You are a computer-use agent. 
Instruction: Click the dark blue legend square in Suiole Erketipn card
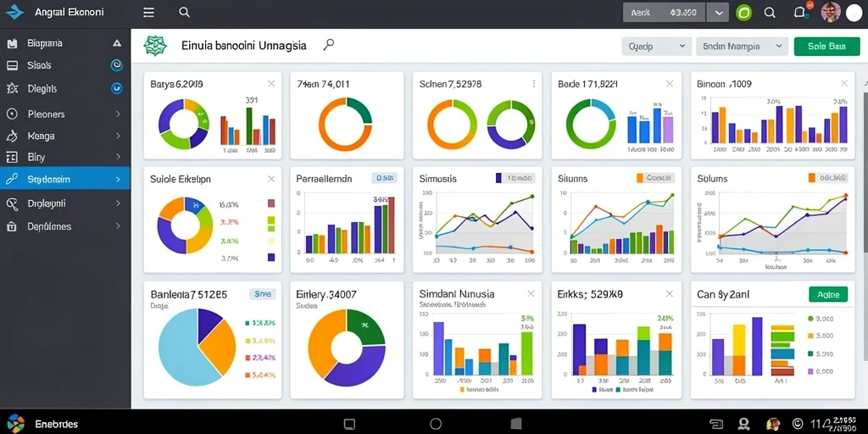pyautogui.click(x=270, y=257)
